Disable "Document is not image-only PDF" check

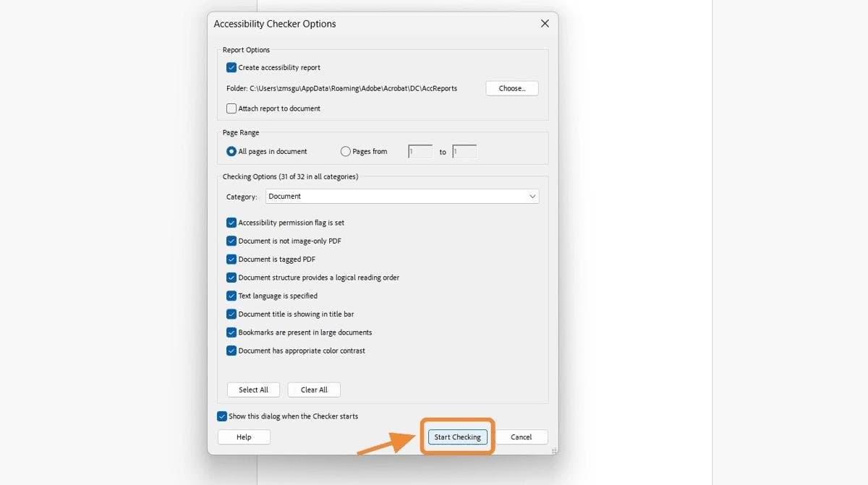coord(231,241)
